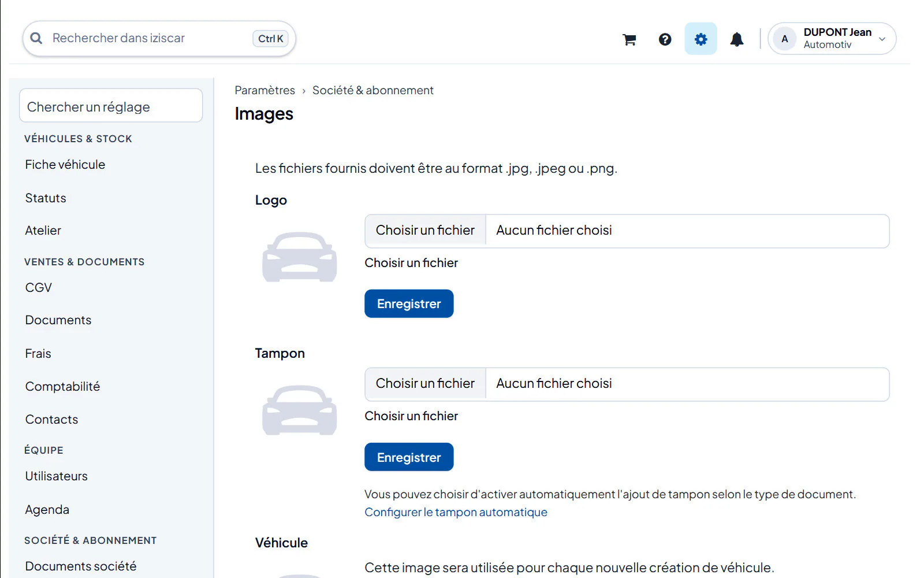Open Atelier settings
Image resolution: width=924 pixels, height=578 pixels.
[43, 231]
